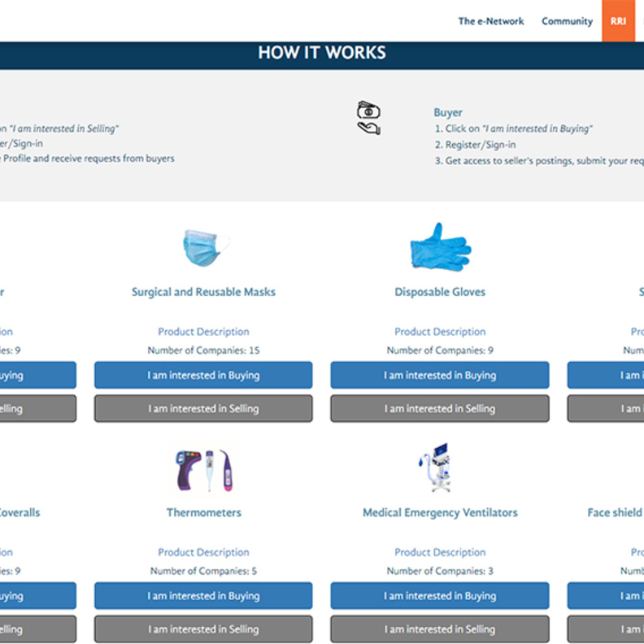
Task: Click Selling button under Surgical and Reusable Masks
Action: [x=203, y=409]
